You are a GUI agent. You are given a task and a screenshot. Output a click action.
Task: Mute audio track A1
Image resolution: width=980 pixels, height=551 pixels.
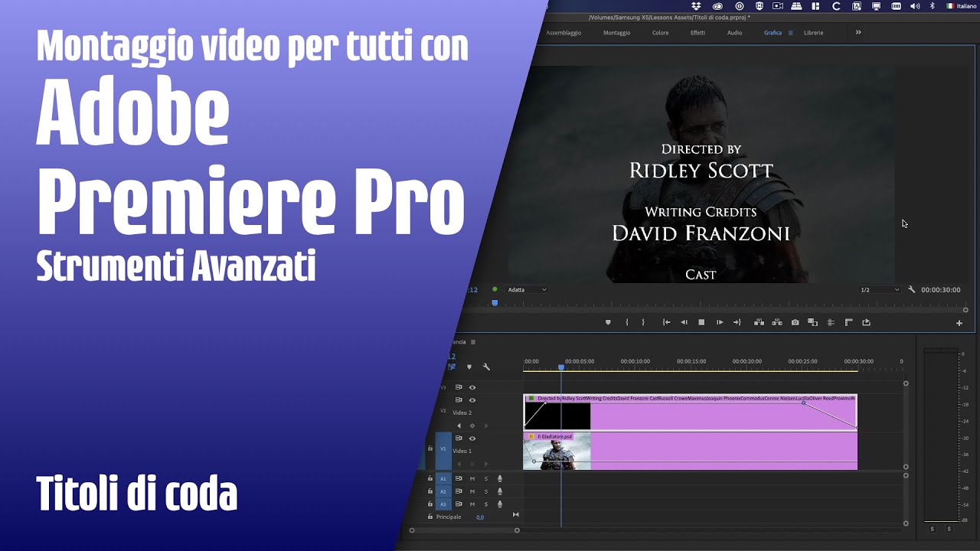click(x=472, y=479)
